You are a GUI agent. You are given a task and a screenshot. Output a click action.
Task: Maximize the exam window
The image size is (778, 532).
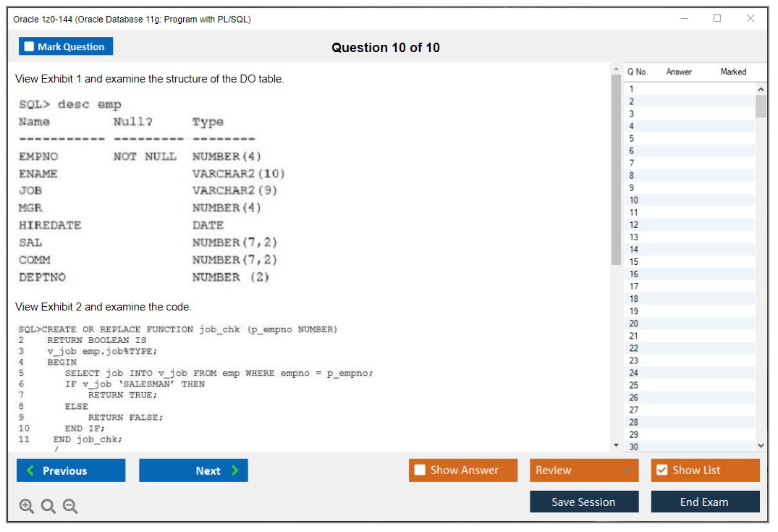(x=717, y=19)
